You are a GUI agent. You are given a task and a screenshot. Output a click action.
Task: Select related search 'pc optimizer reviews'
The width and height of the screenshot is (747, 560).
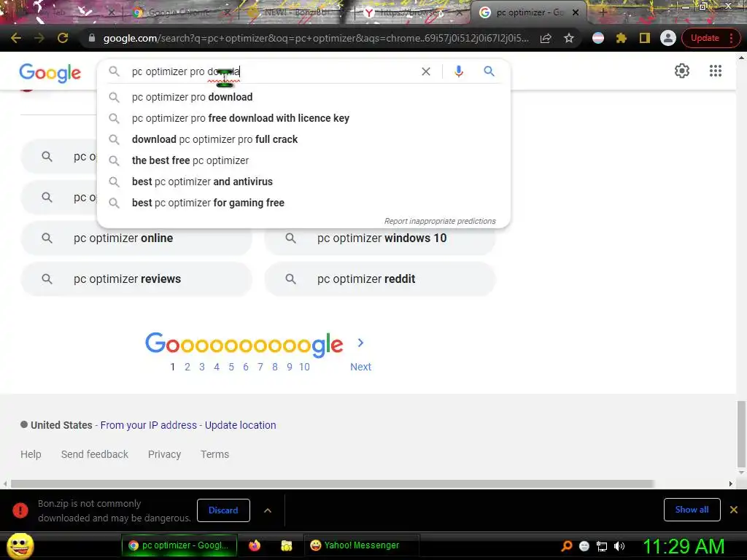136,279
